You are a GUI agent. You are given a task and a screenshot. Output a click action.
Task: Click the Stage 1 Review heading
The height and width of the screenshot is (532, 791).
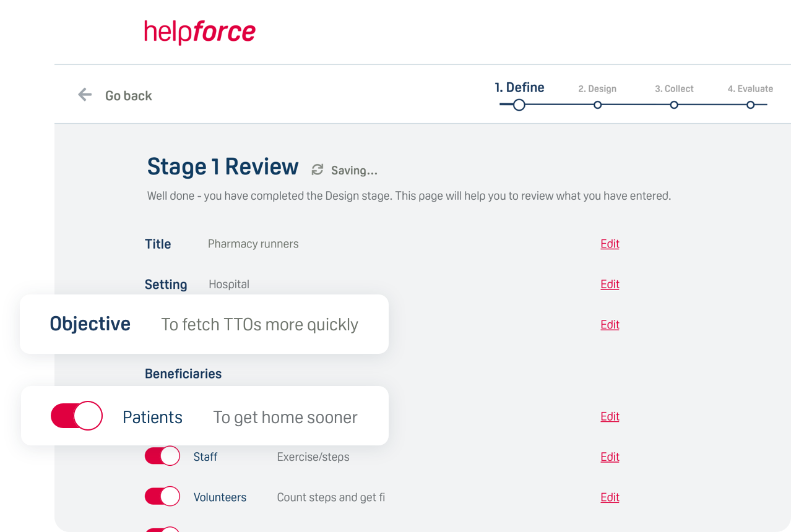(x=223, y=167)
